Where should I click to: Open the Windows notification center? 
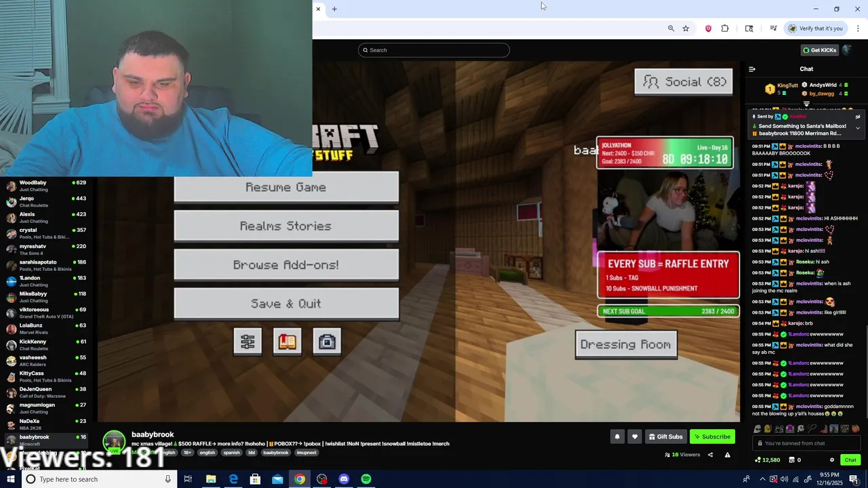pos(854,479)
